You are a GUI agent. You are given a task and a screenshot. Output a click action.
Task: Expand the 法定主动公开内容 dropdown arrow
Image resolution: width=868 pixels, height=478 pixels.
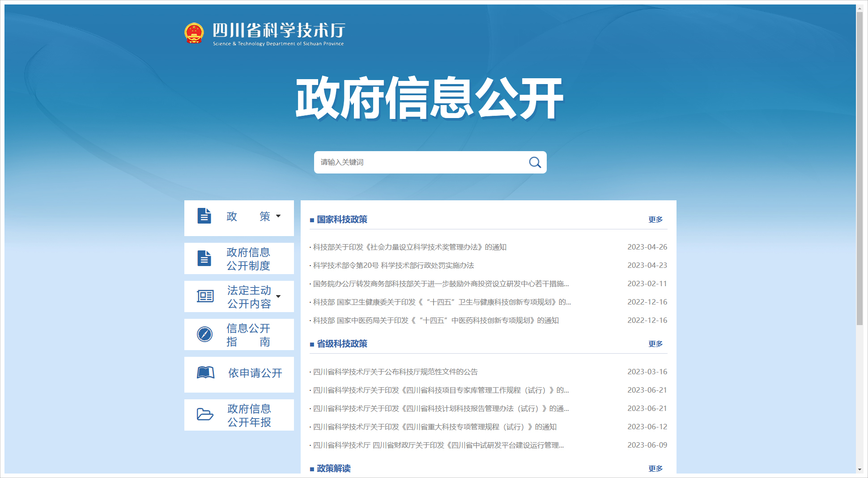pos(278,296)
